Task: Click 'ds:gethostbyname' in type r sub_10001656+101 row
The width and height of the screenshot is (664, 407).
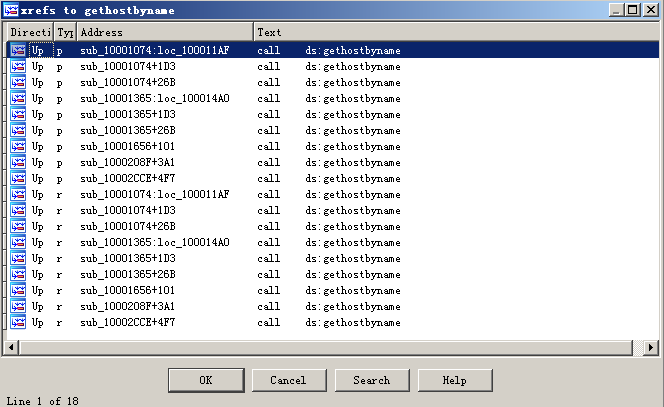Action: click(353, 291)
